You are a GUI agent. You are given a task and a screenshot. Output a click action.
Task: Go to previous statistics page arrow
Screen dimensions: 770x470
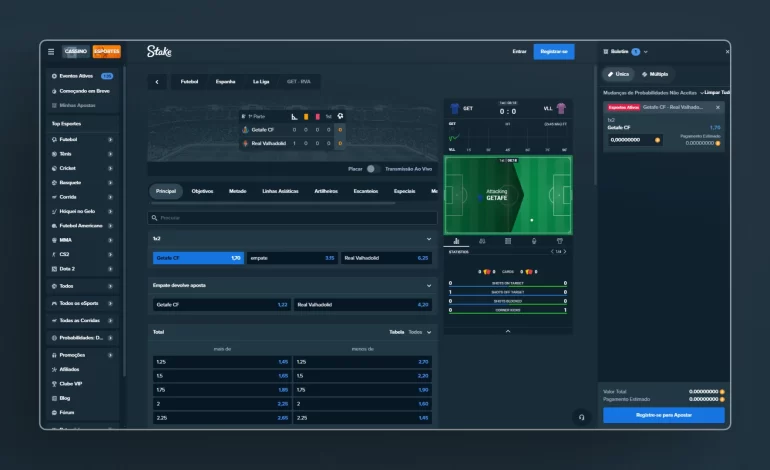point(552,251)
